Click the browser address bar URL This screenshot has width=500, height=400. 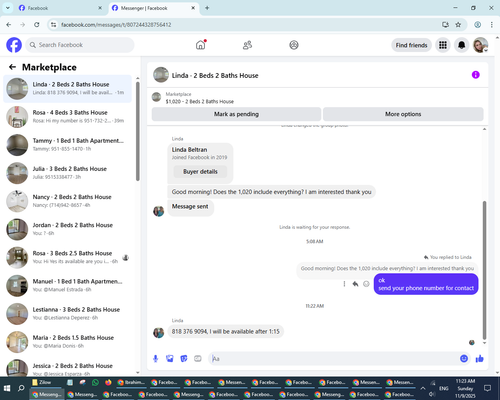point(116,25)
